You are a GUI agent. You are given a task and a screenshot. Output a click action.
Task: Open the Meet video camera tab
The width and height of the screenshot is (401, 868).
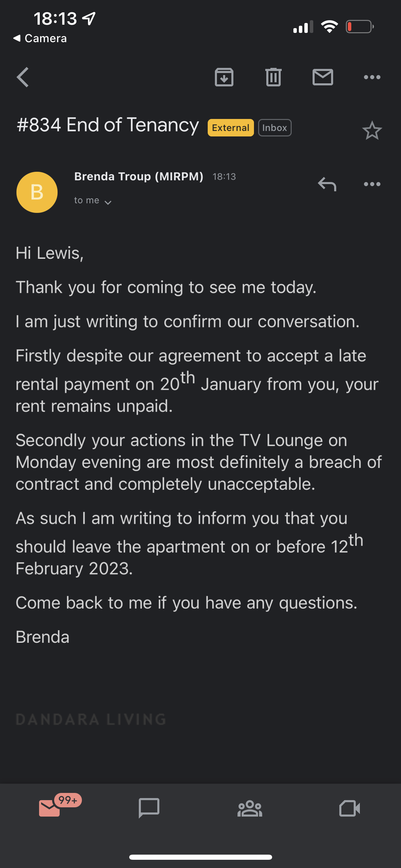pyautogui.click(x=350, y=809)
